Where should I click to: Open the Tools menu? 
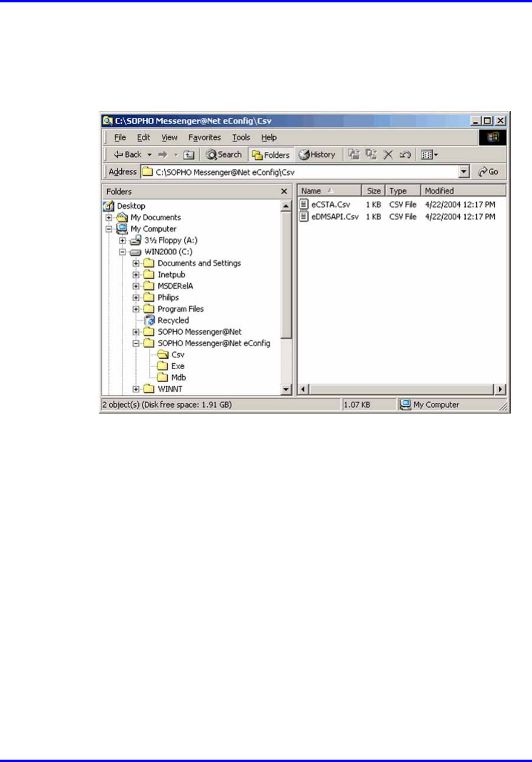[241, 137]
